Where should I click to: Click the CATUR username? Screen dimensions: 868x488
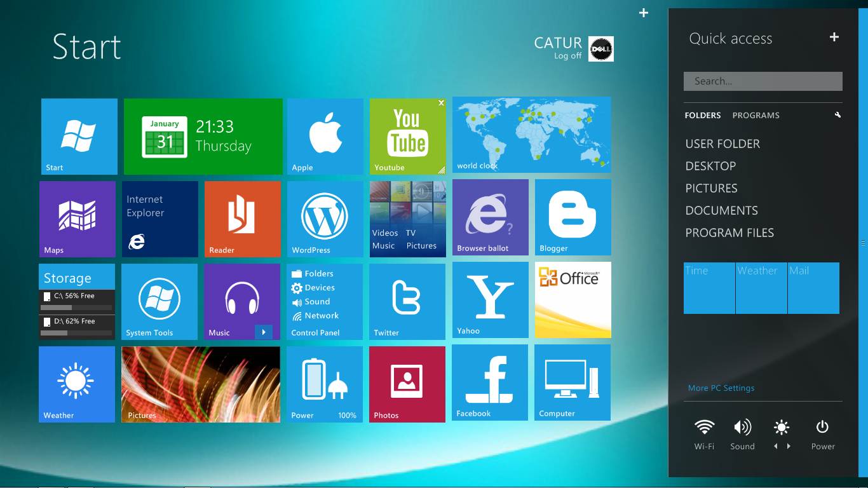point(558,43)
